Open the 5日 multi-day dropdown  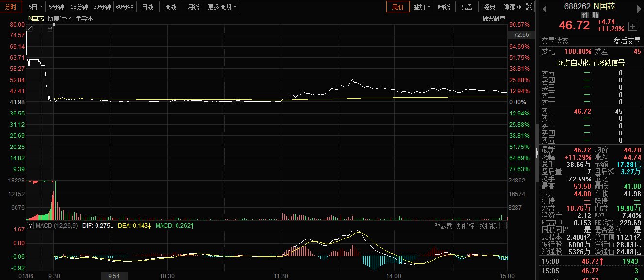(x=35, y=7)
